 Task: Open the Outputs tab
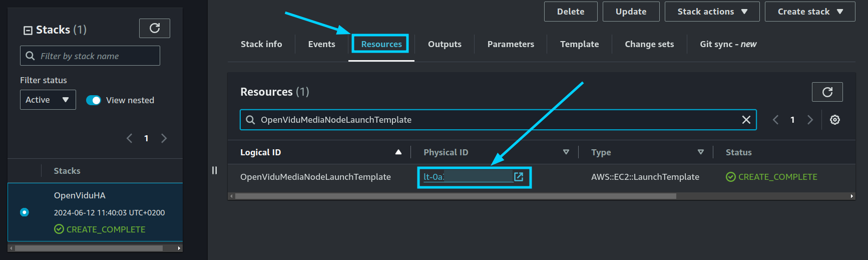[445, 44]
